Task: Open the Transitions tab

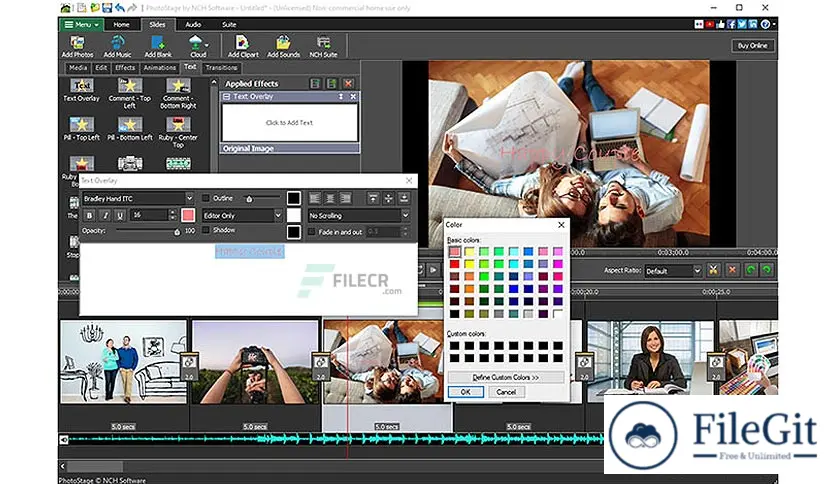Action: tap(221, 68)
